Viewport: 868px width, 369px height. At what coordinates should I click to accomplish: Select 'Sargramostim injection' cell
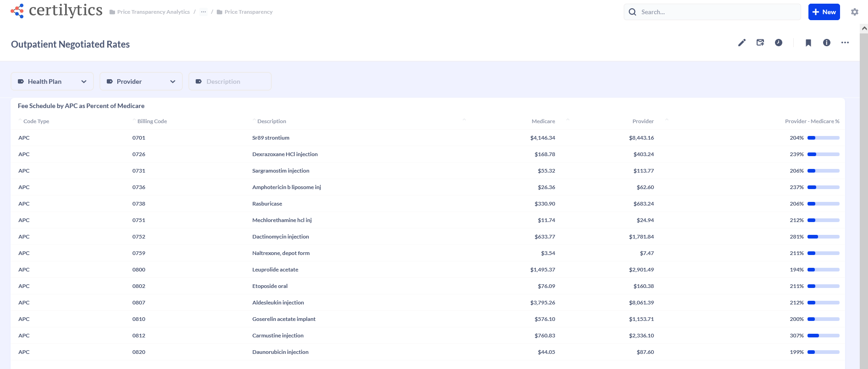click(x=281, y=171)
